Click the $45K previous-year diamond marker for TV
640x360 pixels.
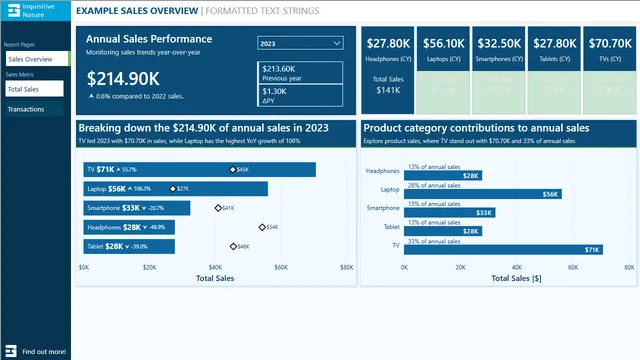(x=232, y=169)
